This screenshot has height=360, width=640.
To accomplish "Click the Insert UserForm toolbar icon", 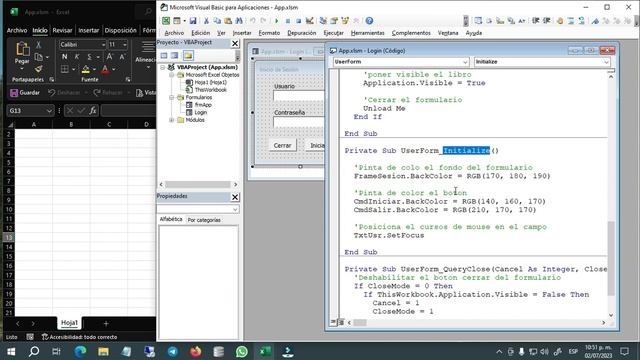I will (177, 20).
